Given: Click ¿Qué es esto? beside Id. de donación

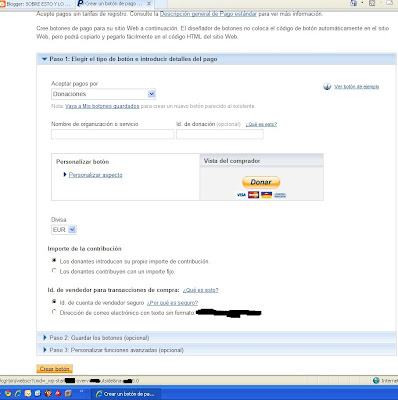Looking at the screenshot, I should point(261,124).
